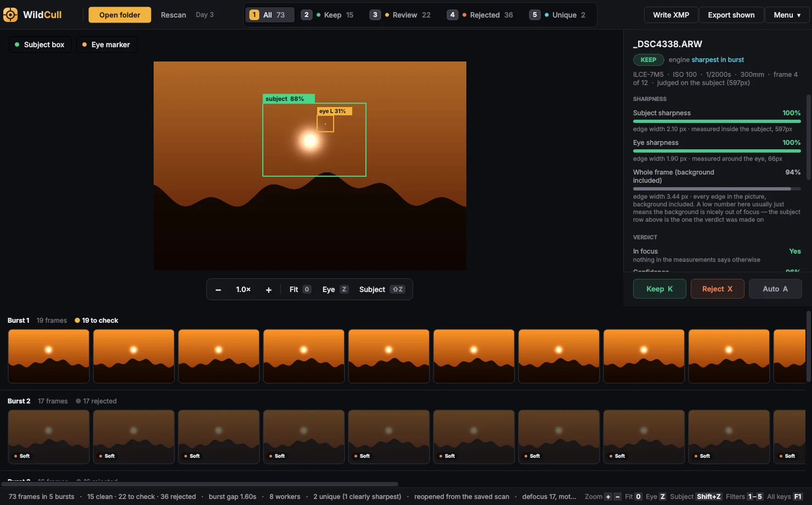The image size is (812, 505).
Task: Open the Menu dropdown
Action: pos(787,15)
